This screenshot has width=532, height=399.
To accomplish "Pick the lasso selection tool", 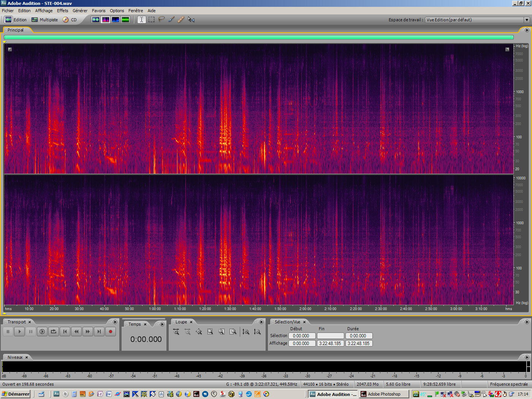I will click(x=161, y=19).
